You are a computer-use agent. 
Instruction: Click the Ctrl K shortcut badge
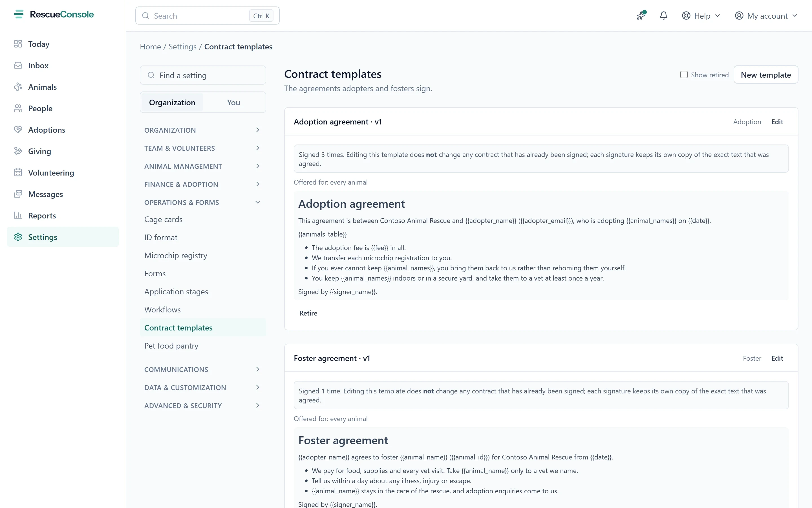[261, 16]
